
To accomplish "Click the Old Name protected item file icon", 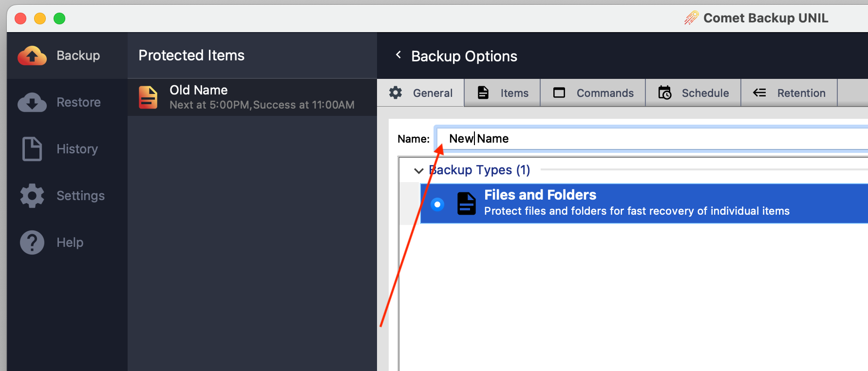I will 148,97.
